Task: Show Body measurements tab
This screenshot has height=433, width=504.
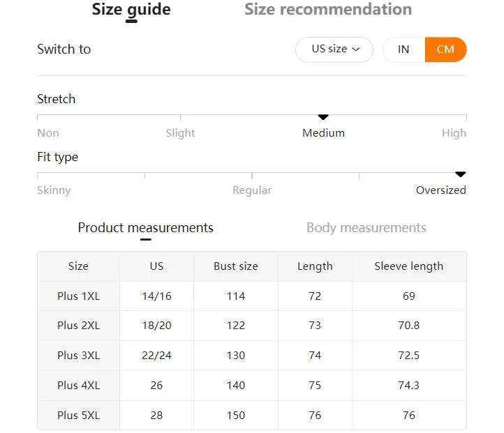Action: point(366,228)
